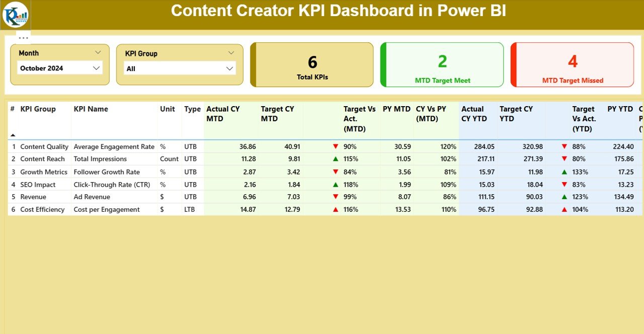This screenshot has height=334, width=644.
Task: Collapse the Month slicer header chevron
Action: pyautogui.click(x=98, y=52)
